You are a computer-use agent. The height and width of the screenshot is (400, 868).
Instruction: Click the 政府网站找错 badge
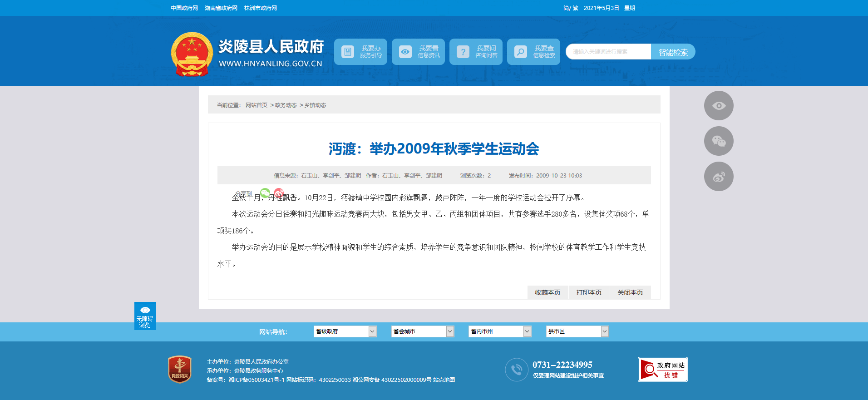click(x=662, y=370)
